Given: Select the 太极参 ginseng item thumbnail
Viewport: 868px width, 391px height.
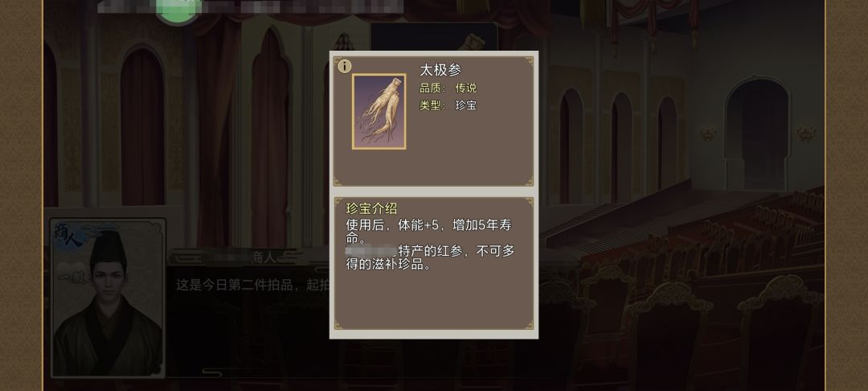Looking at the screenshot, I should pos(379,111).
